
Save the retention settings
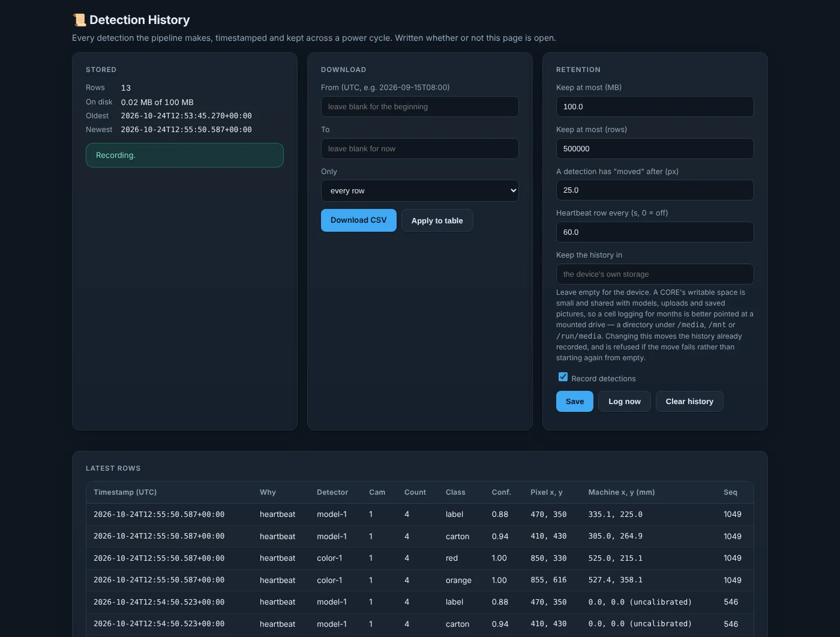(575, 402)
